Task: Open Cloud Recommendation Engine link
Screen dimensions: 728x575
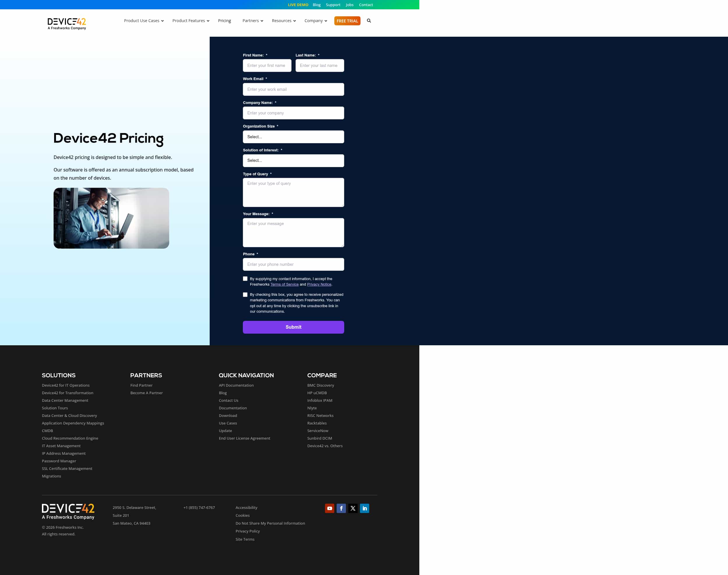Action: [x=70, y=438]
